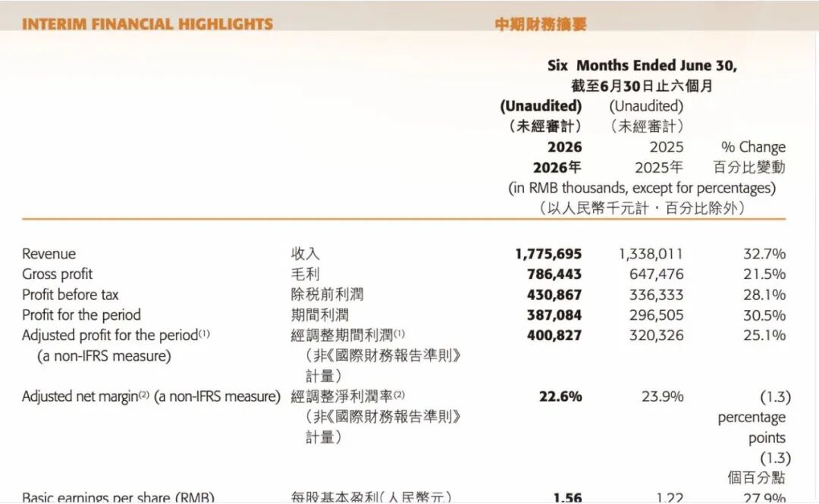Click the '2025' column year
The width and height of the screenshot is (819, 504).
tap(667, 147)
